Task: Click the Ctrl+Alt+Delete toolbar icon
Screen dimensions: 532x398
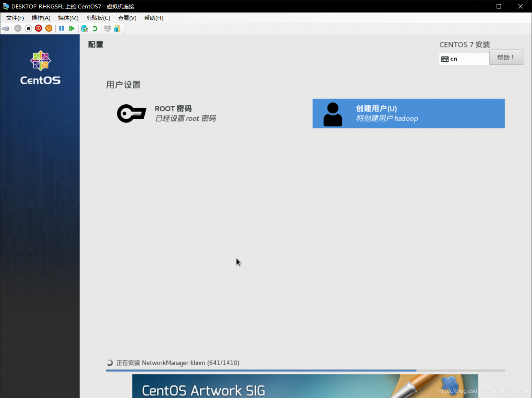Action: (6, 29)
